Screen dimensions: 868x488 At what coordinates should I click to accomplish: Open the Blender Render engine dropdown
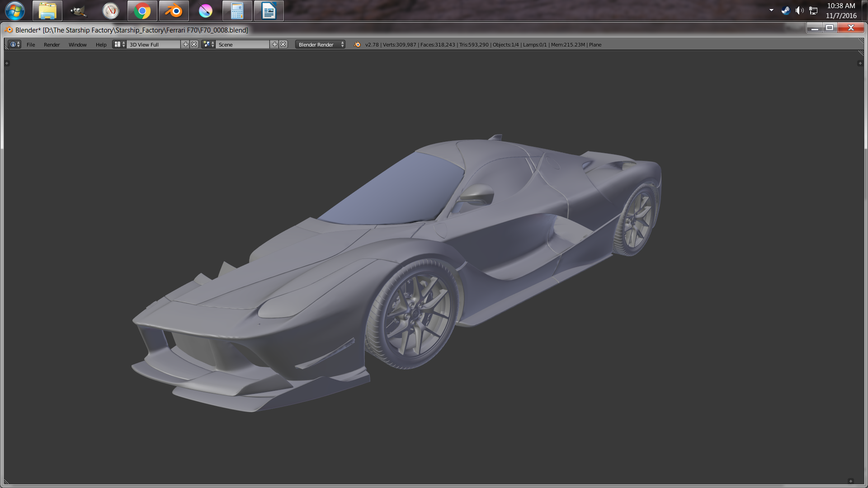pyautogui.click(x=320, y=44)
